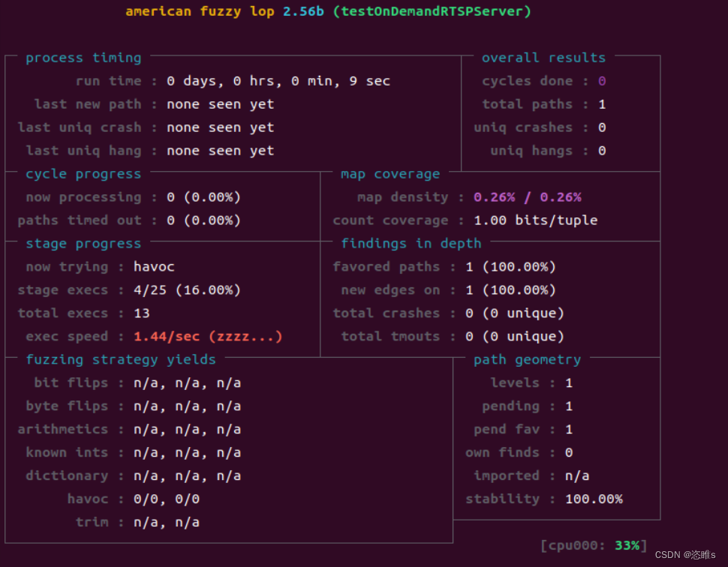Click total crashes value '0 (0 unique)'
The height and width of the screenshot is (567, 728).
tap(515, 313)
